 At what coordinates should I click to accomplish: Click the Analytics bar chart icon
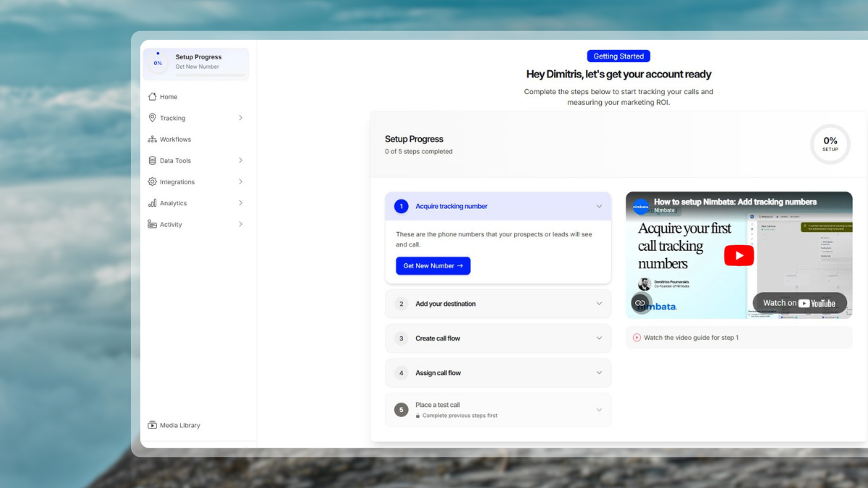(x=152, y=203)
